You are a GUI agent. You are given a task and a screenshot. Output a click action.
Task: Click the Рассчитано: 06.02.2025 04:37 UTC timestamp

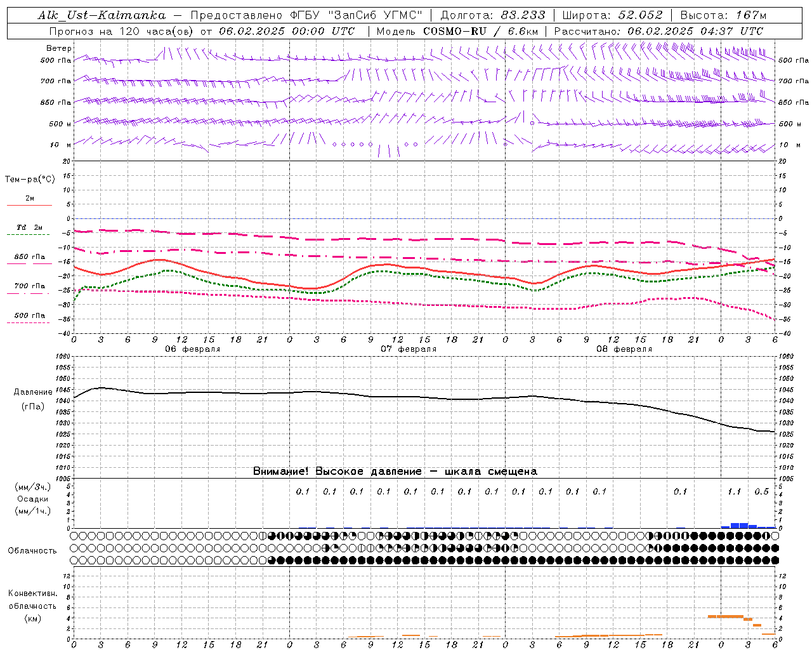click(x=658, y=31)
